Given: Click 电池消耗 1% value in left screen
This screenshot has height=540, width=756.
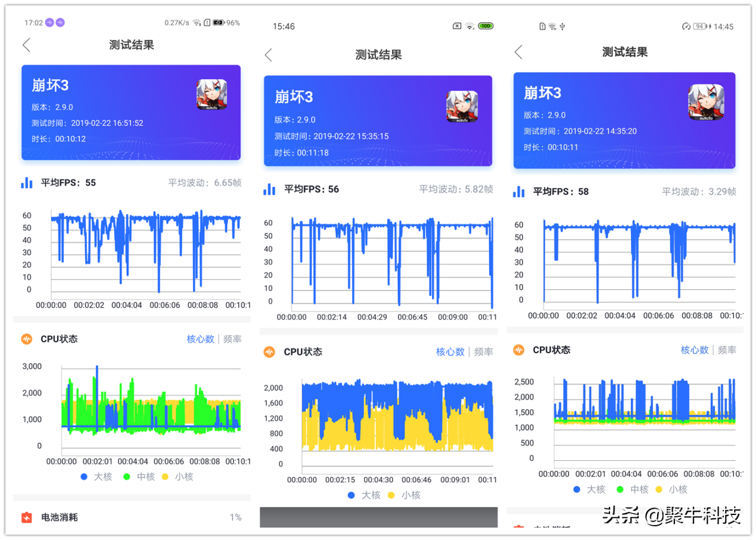Looking at the screenshot, I should (236, 517).
